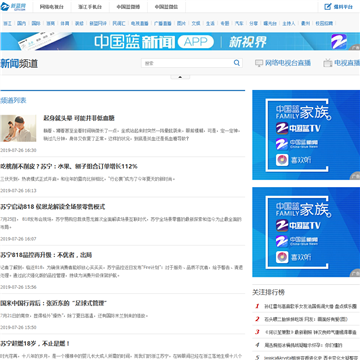Collapse the header with the up arrow
The height and width of the screenshot is (360, 360).
(x=180, y=77)
